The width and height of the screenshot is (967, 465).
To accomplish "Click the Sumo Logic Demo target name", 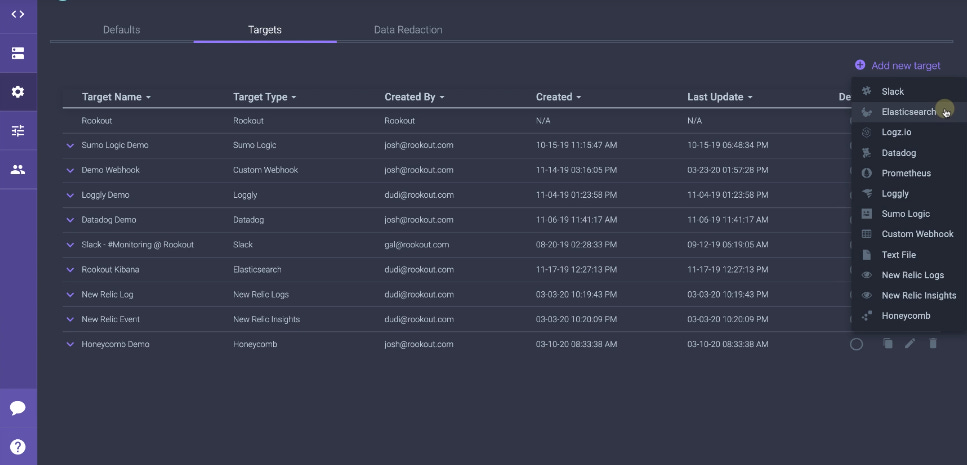I will (x=115, y=145).
